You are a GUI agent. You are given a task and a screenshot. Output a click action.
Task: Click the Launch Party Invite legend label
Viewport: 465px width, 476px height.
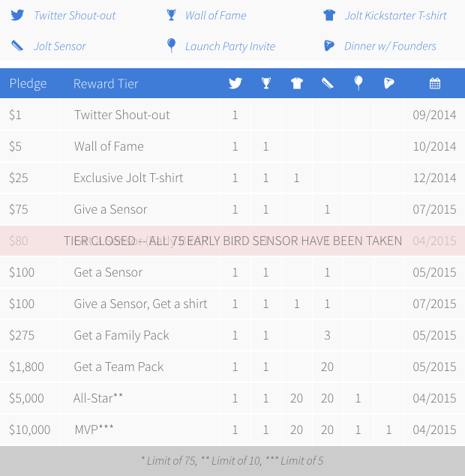coord(230,46)
